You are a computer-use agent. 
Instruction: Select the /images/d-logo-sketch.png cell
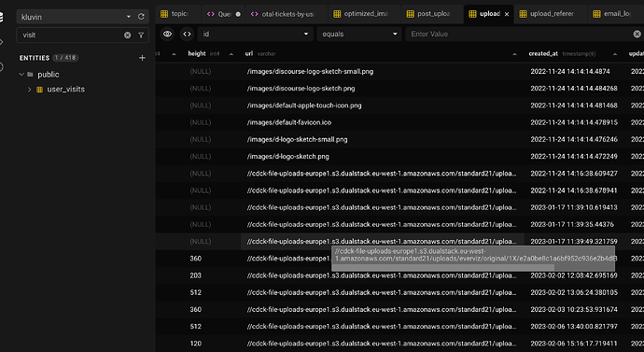coord(287,157)
